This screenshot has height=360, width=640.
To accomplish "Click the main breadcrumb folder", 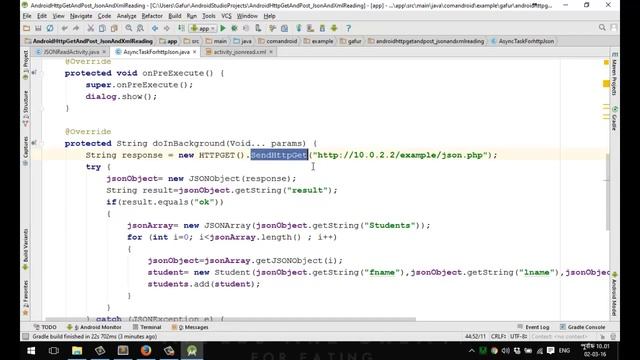I will click(x=216, y=41).
